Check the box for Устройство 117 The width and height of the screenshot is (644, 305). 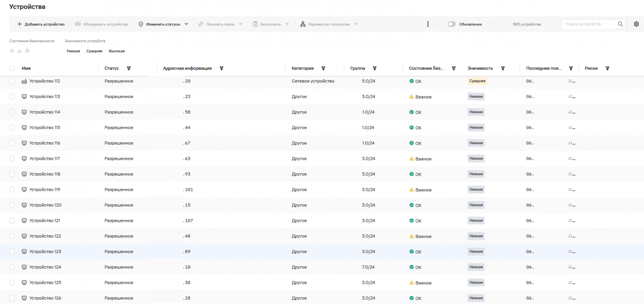click(12, 159)
